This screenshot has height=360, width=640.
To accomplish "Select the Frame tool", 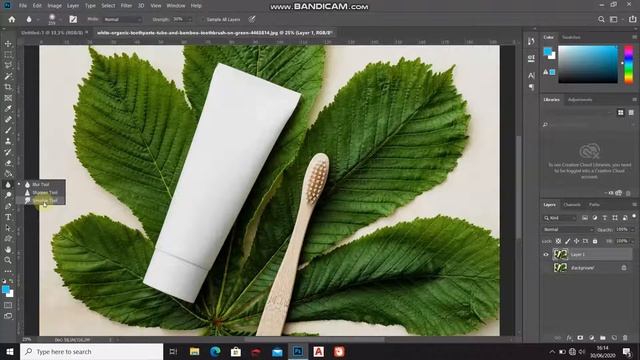I will pyautogui.click(x=8, y=98).
